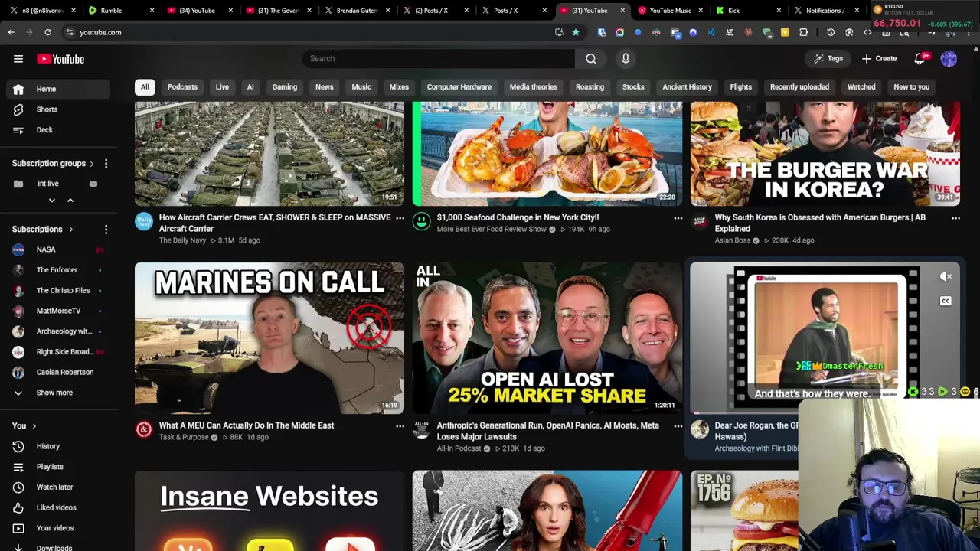Select the Ancient History filter chip
Image resolution: width=980 pixels, height=551 pixels.
(687, 87)
